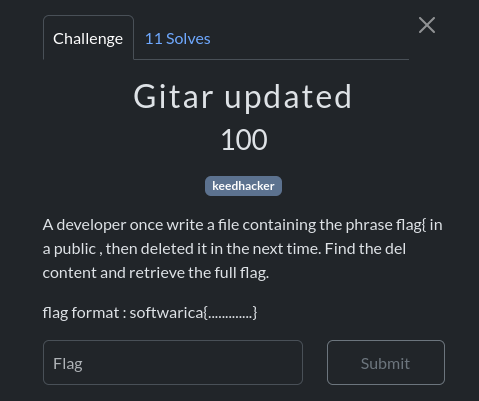
Task: Click the 'Find the del' sentence fragment
Action: pyautogui.click(x=365, y=249)
